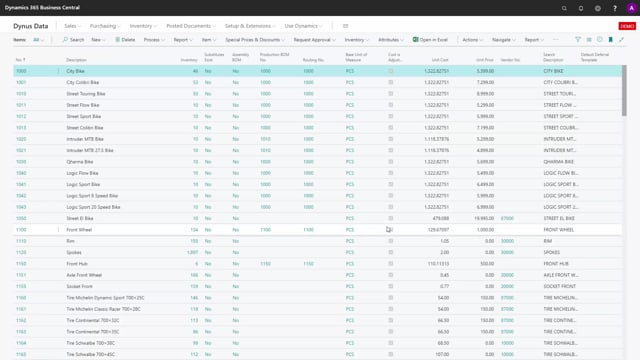This screenshot has height=360, width=640.
Task: Open user account avatar A
Action: click(x=631, y=8)
